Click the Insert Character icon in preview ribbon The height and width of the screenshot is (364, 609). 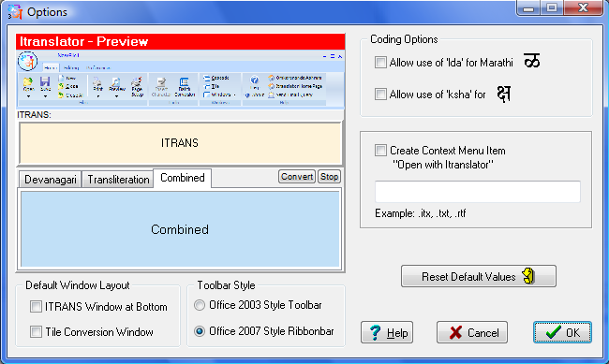[x=161, y=82]
